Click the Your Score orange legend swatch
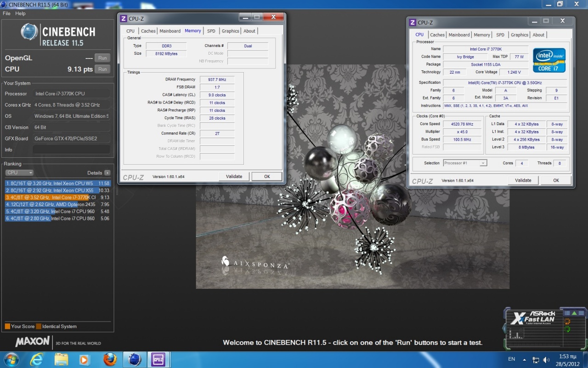The width and height of the screenshot is (588, 368). 7,327
